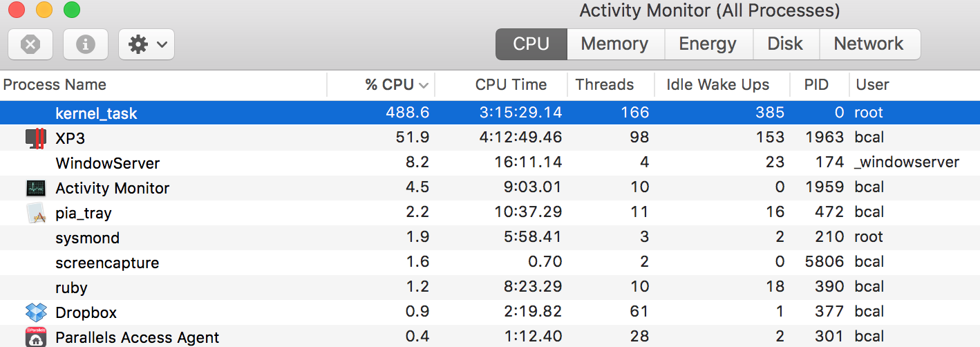Viewport: 980px width, 347px height.
Task: Click the yellow minimize window button
Action: [x=44, y=10]
